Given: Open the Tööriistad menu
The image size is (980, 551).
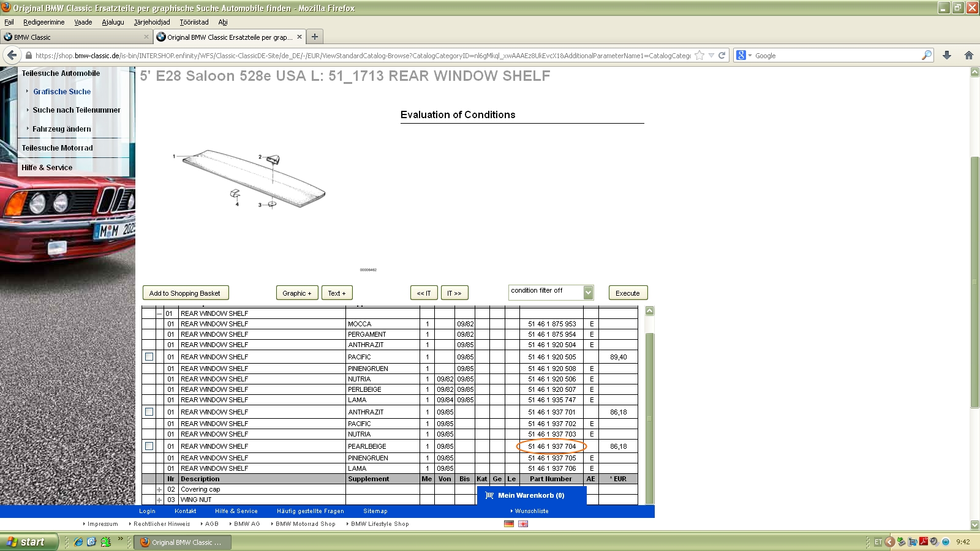Looking at the screenshot, I should 194,22.
